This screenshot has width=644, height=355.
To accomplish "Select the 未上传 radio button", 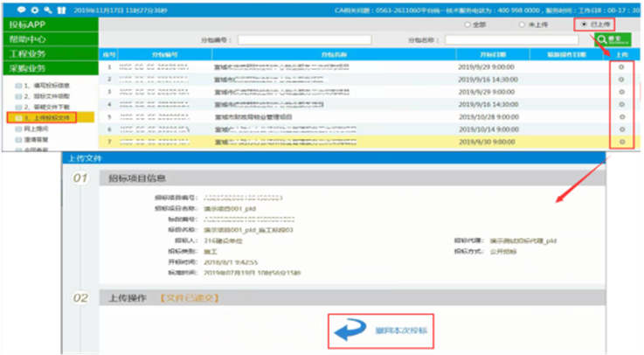I will 523,25.
